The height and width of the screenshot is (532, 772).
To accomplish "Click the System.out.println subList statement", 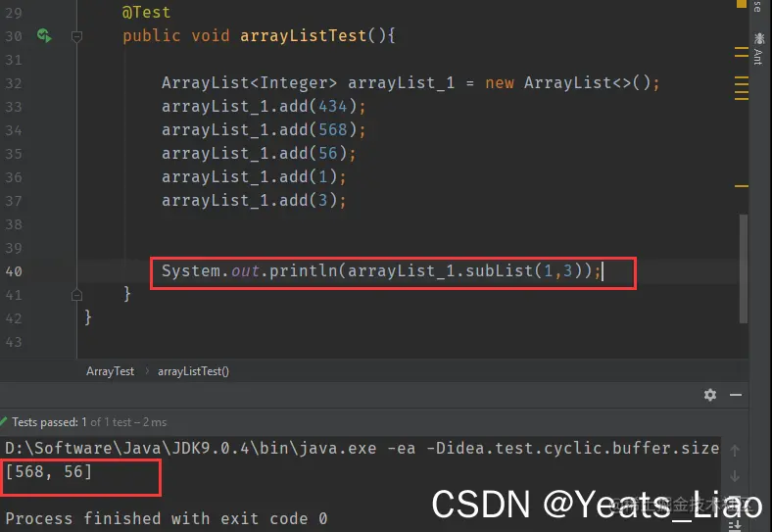I will 381,271.
